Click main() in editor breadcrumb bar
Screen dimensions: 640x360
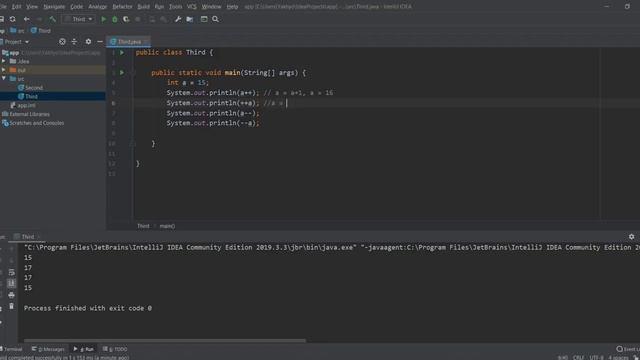[x=167, y=226]
